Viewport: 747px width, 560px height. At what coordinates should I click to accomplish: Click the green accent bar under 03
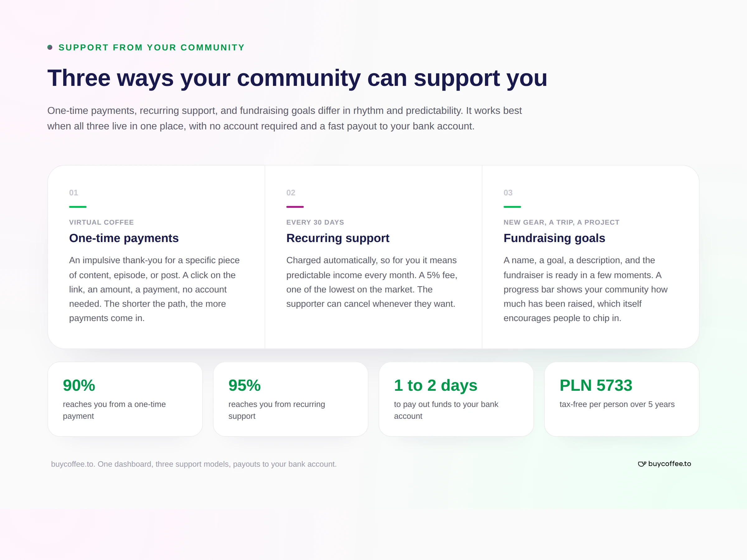point(512,207)
